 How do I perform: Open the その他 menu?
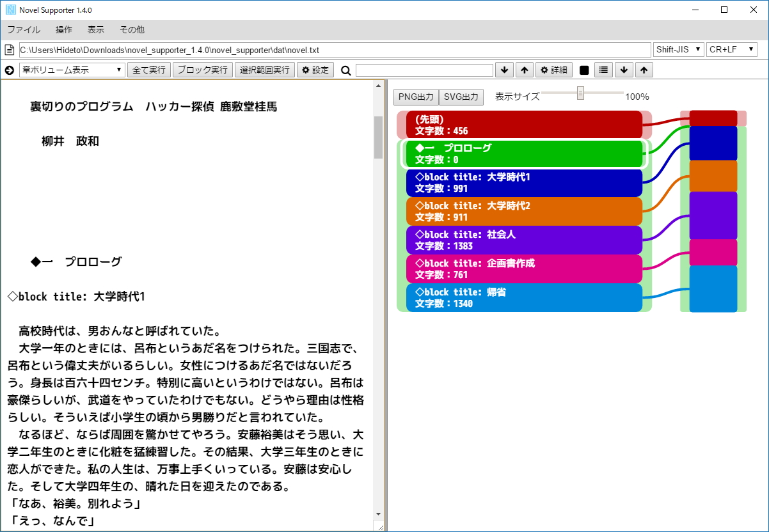(132, 29)
